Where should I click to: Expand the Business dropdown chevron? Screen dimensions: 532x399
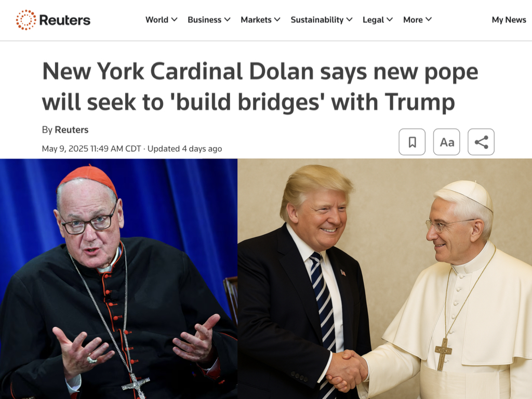pyautogui.click(x=228, y=20)
